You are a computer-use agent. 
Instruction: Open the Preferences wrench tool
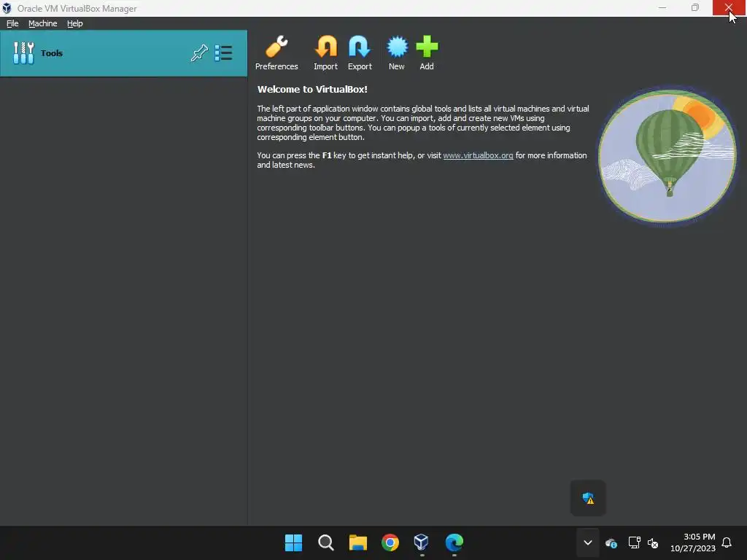point(276,52)
